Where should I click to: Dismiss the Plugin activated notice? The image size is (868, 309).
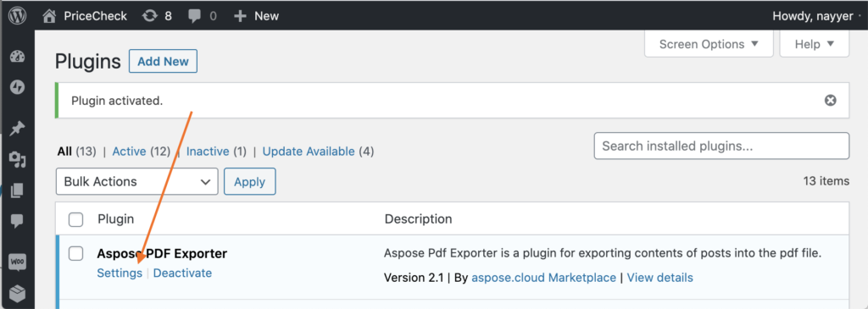point(830,101)
